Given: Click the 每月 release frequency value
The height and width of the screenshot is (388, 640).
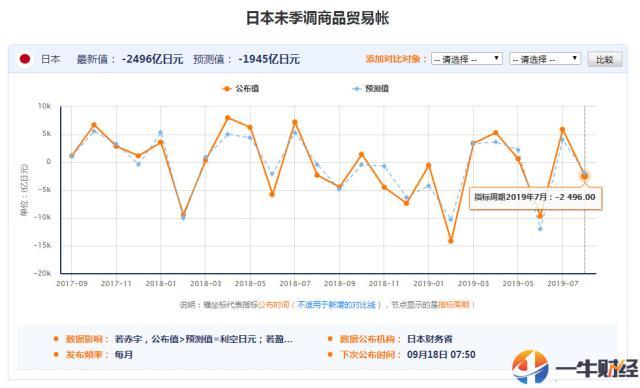Looking at the screenshot, I should (x=124, y=355).
